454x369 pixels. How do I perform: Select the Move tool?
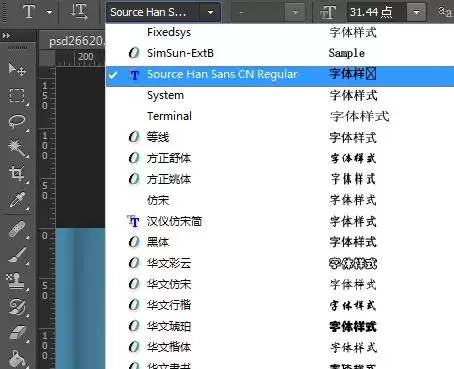tap(17, 70)
